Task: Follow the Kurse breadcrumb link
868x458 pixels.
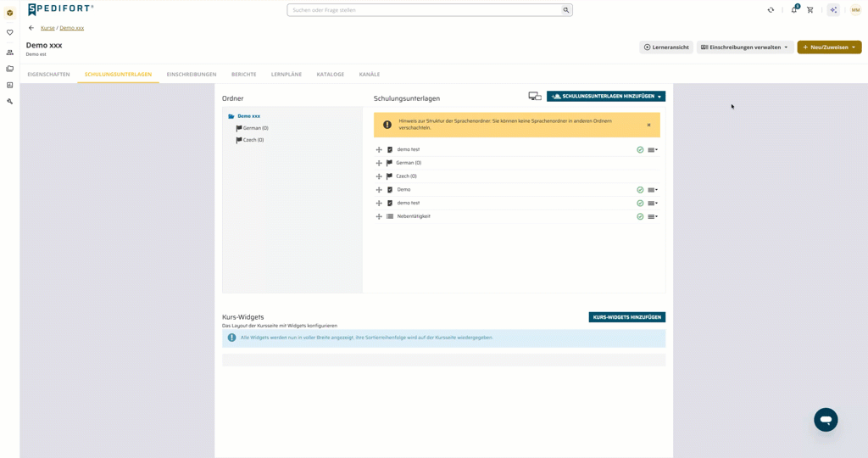Action: [x=47, y=28]
